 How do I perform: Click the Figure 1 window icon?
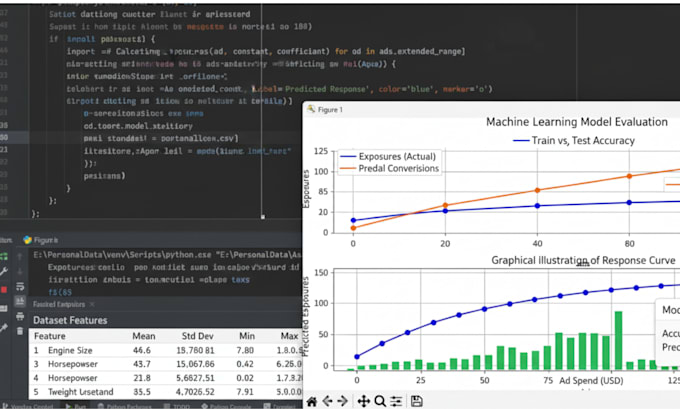[x=311, y=109]
